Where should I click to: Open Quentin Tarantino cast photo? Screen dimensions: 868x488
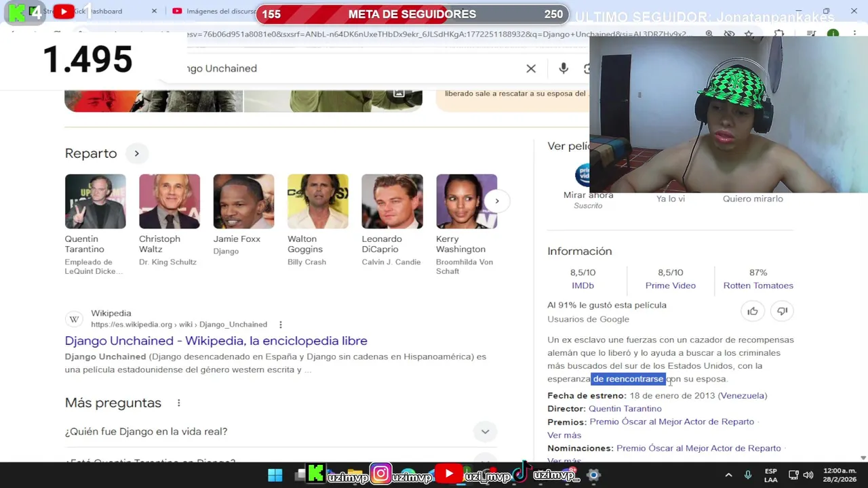[95, 201]
